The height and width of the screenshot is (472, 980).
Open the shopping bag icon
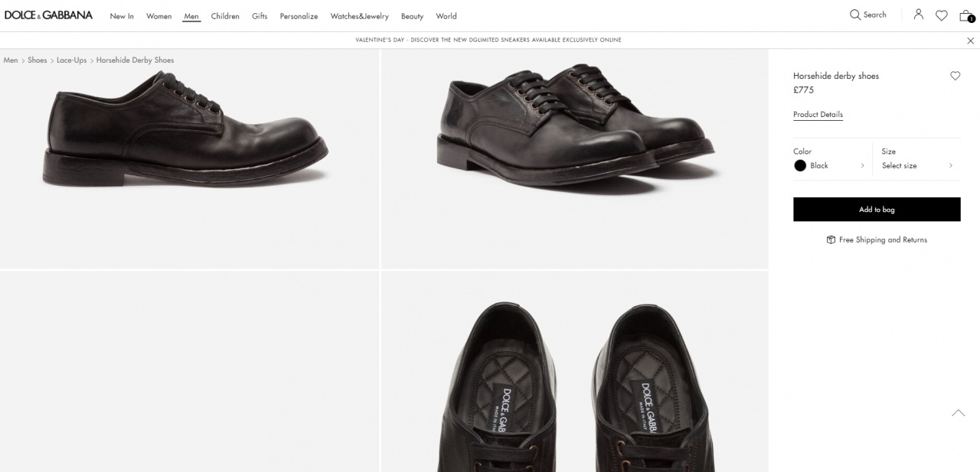(966, 15)
